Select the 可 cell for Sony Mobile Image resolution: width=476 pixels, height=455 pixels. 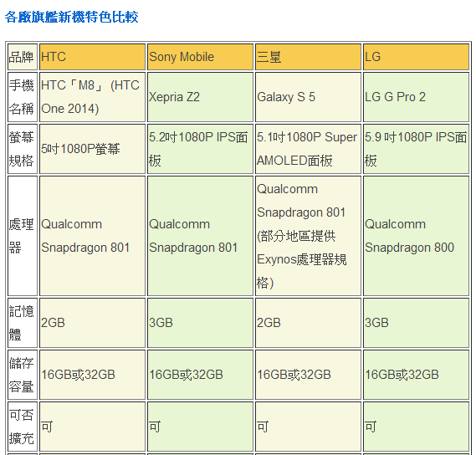201,427
